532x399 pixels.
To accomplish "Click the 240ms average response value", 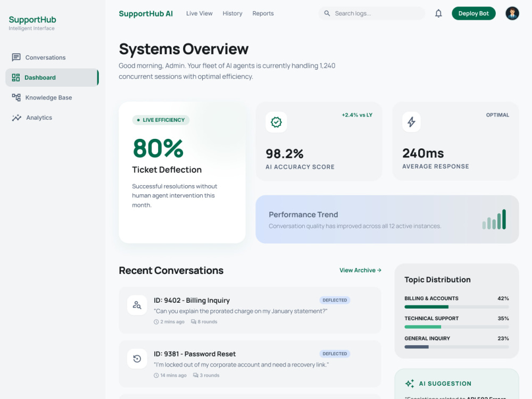I will click(423, 154).
